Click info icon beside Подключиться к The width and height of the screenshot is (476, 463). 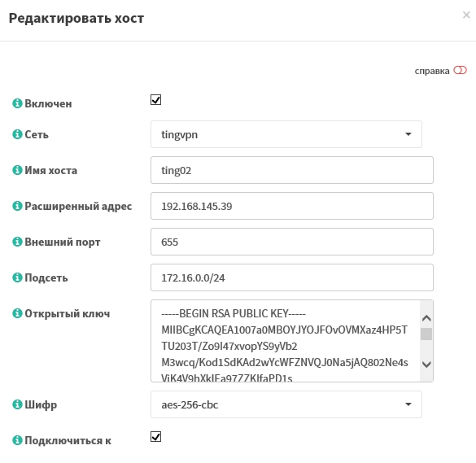(x=17, y=440)
